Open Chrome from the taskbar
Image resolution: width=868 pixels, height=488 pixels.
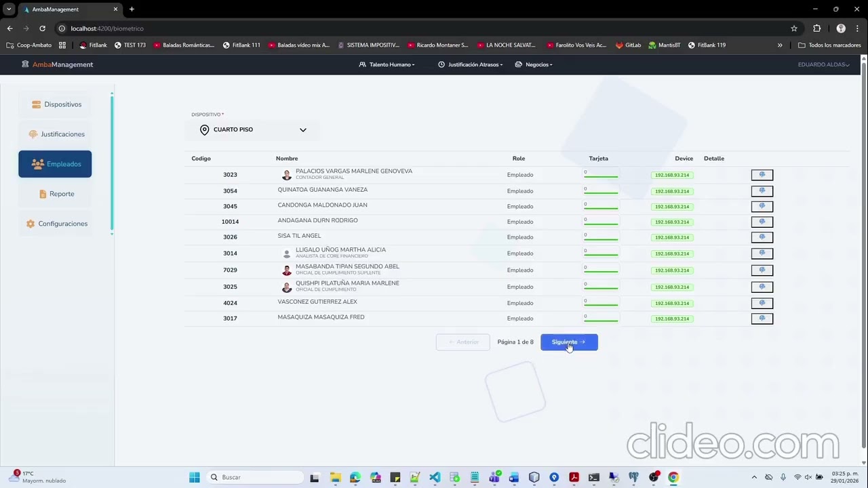[673, 477]
